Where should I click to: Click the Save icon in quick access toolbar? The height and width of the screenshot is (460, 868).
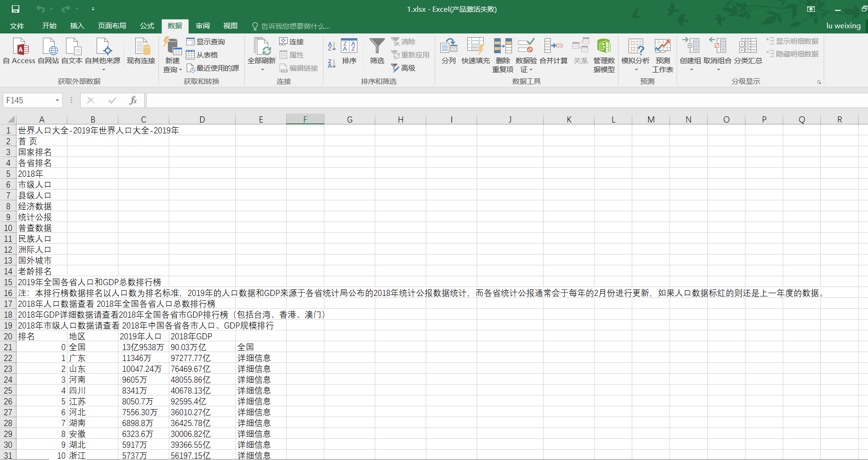point(16,9)
